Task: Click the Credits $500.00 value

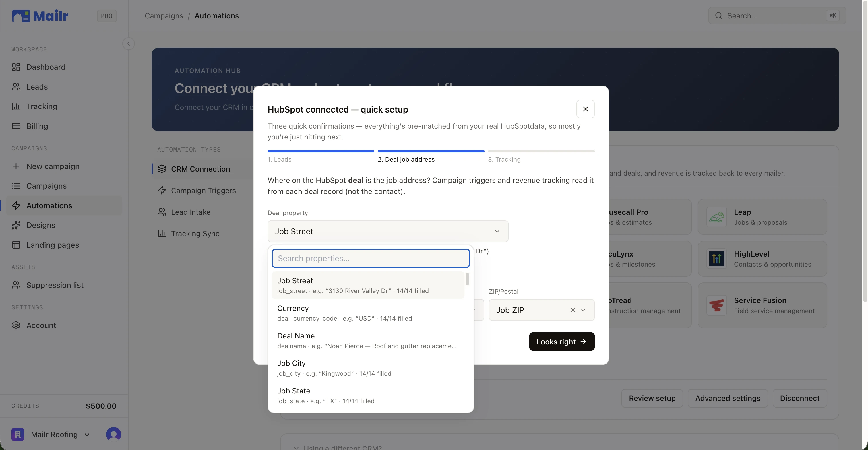Action: pos(101,406)
